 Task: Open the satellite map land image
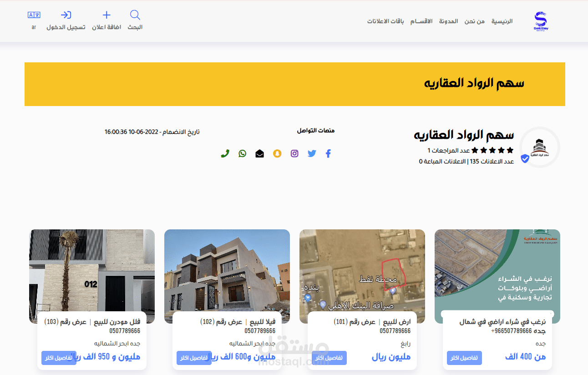(x=362, y=271)
